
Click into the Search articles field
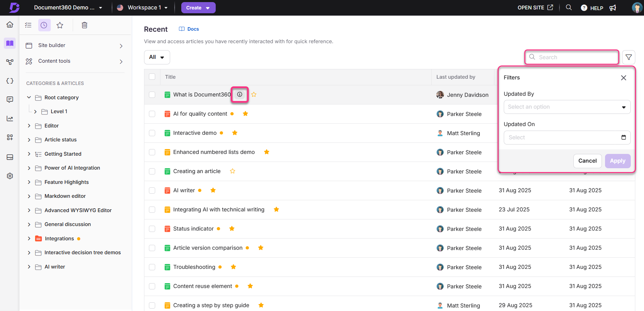pyautogui.click(x=572, y=57)
